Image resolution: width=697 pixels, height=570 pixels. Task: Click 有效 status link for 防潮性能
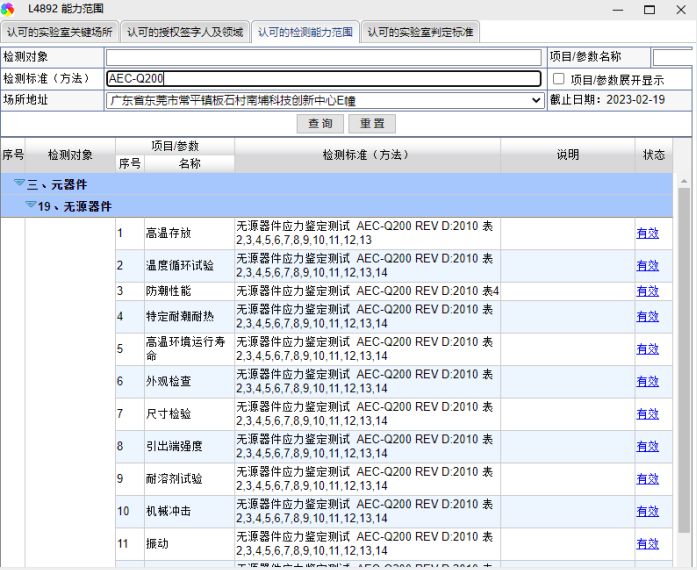pos(647,291)
